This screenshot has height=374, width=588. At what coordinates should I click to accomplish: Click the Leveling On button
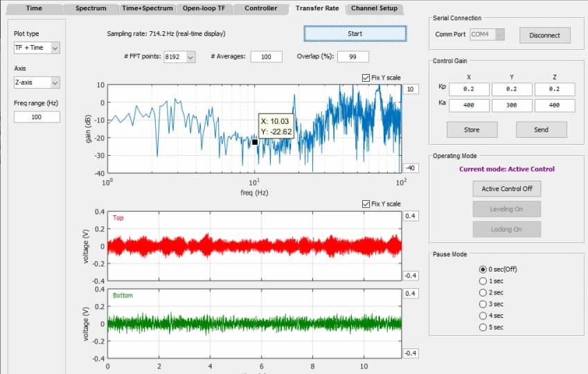(507, 209)
